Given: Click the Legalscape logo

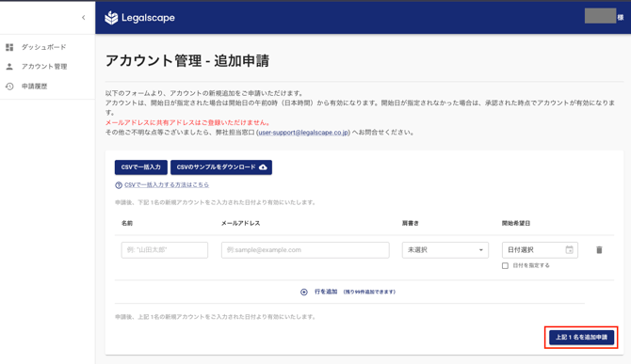Looking at the screenshot, I should [139, 18].
